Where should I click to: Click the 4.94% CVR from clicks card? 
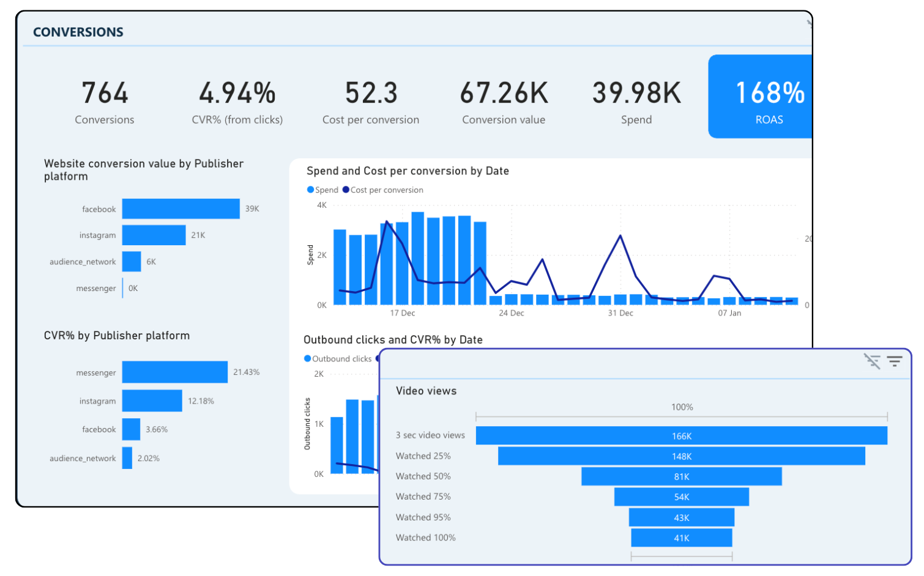(237, 102)
